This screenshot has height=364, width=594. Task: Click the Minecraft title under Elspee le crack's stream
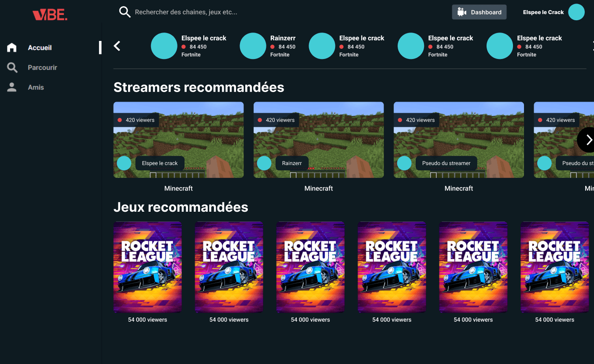pos(178,188)
